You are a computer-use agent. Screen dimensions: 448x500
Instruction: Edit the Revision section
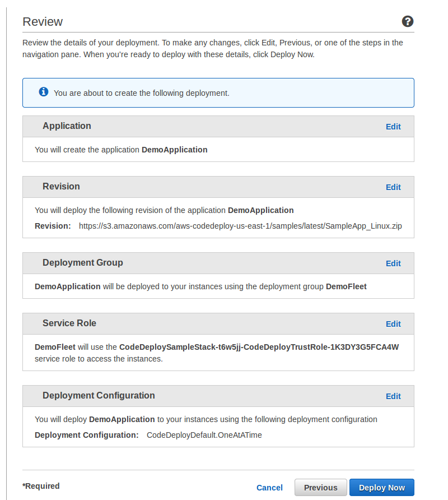393,187
